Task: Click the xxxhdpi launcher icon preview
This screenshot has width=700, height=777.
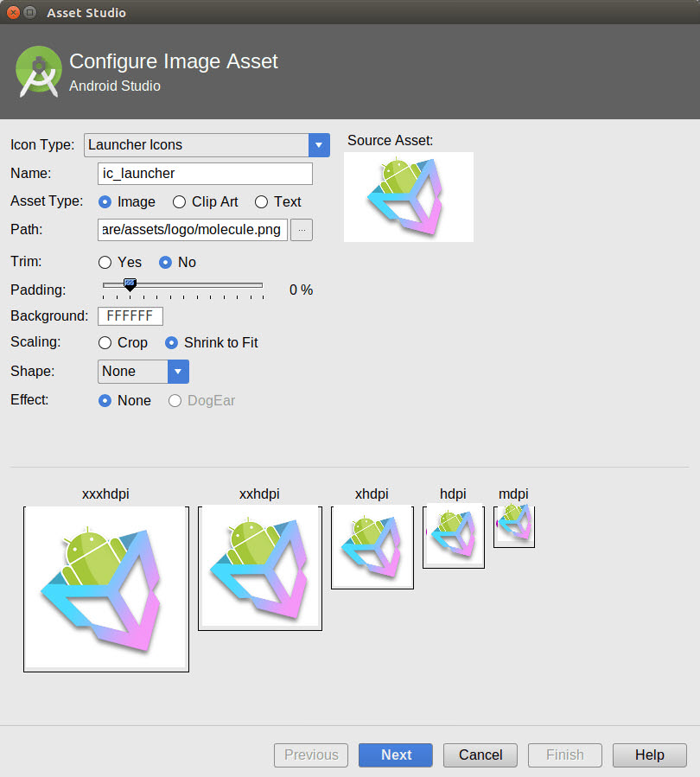Action: (105, 589)
